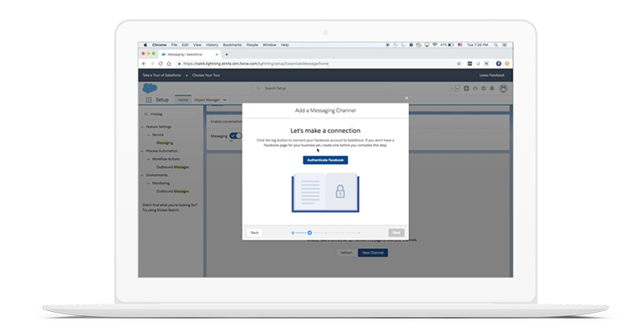
Task: Reload the page with browser refresh icon
Action: (x=160, y=64)
